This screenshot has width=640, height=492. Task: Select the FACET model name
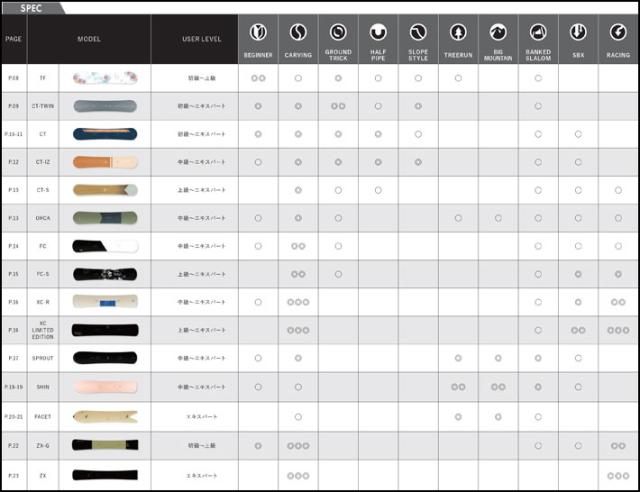click(x=43, y=416)
